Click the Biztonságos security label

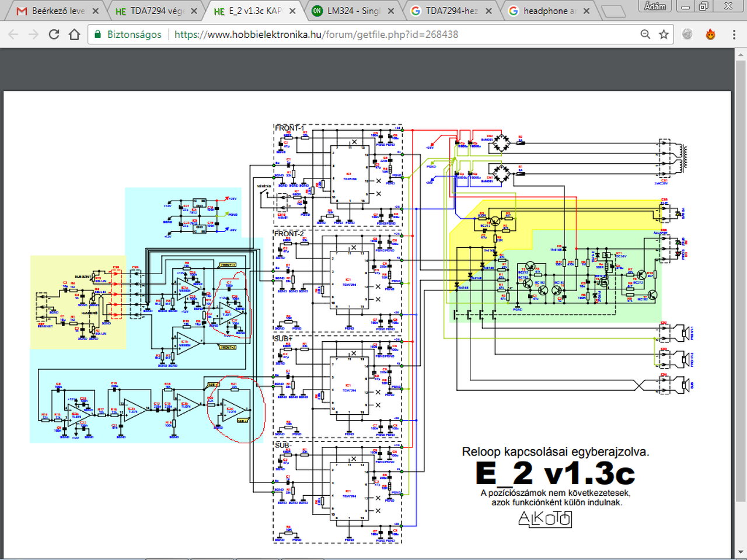134,34
